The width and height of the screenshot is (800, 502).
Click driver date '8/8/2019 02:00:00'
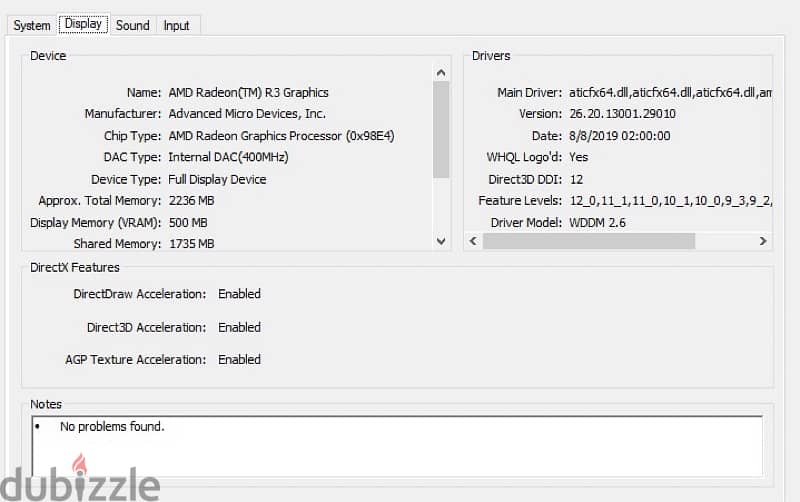(619, 136)
